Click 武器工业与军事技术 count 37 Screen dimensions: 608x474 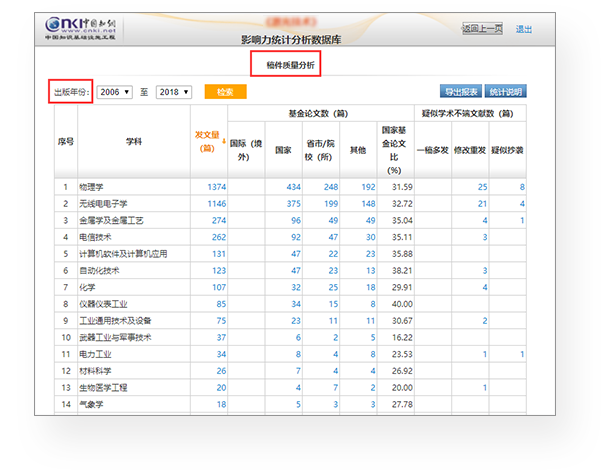click(x=221, y=337)
